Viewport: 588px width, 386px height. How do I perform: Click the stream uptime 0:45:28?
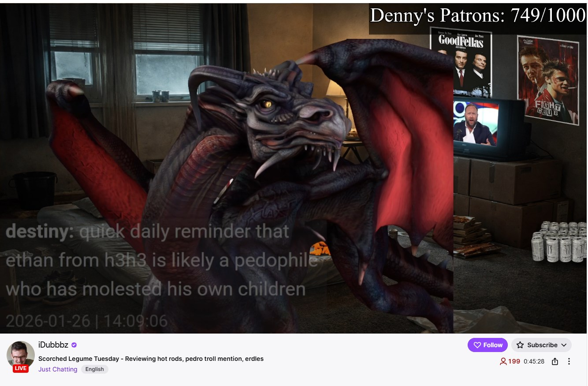(534, 362)
